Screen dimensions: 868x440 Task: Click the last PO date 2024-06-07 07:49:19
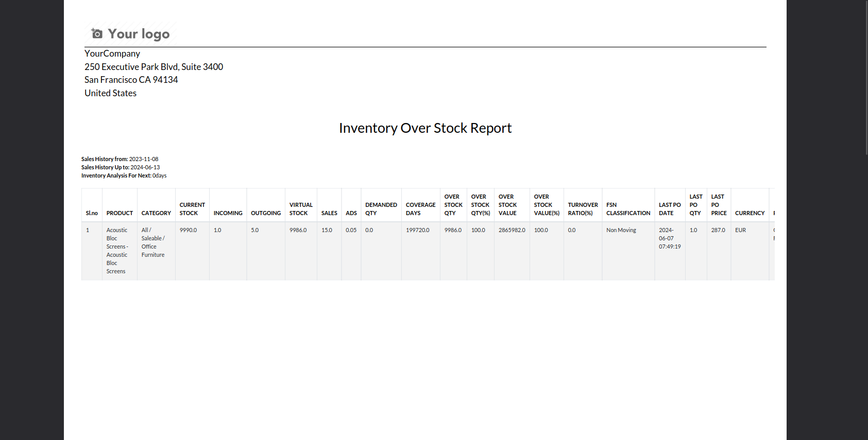pyautogui.click(x=670, y=238)
